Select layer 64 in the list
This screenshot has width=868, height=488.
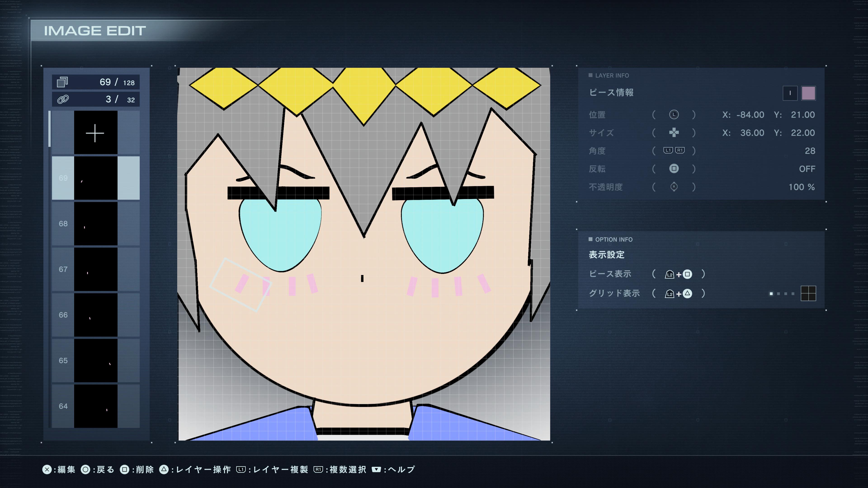(x=96, y=406)
